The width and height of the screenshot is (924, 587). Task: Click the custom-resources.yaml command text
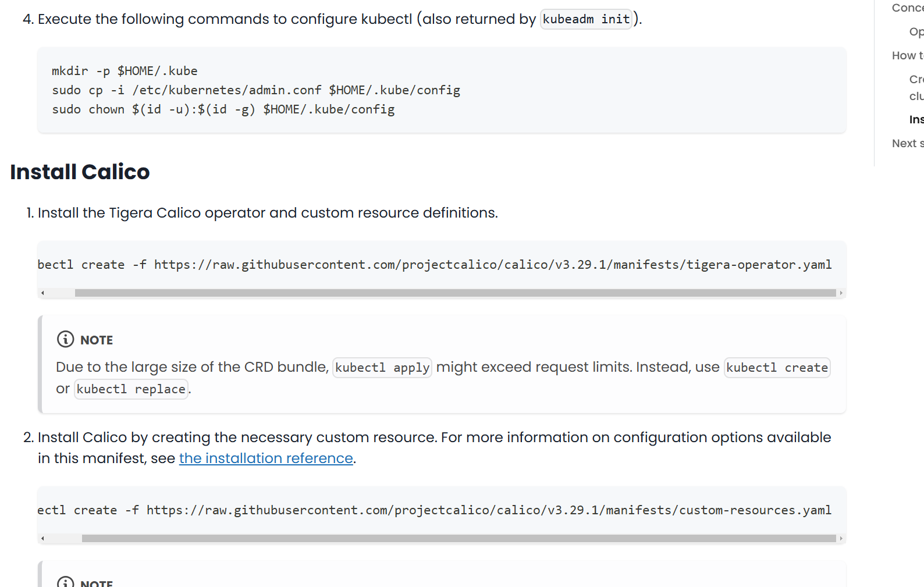pyautogui.click(x=435, y=510)
